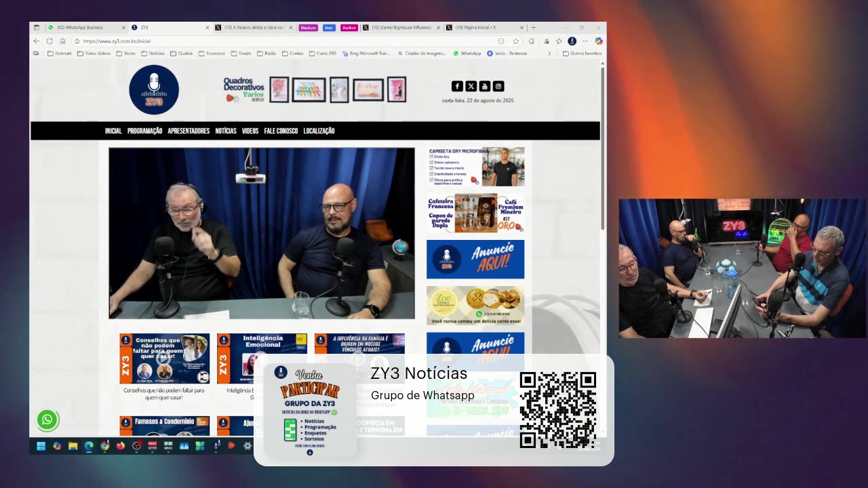This screenshot has width=868, height=488.
Task: Select the Audios tab group label
Action: pyautogui.click(x=349, y=28)
